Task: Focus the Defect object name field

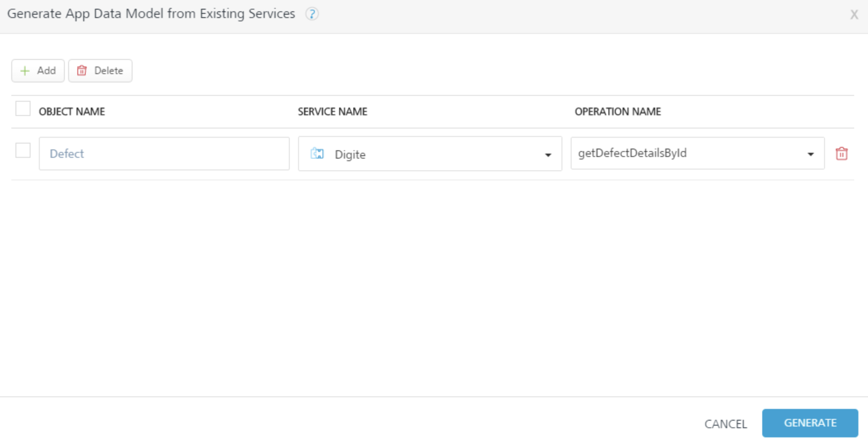Action: pos(164,154)
